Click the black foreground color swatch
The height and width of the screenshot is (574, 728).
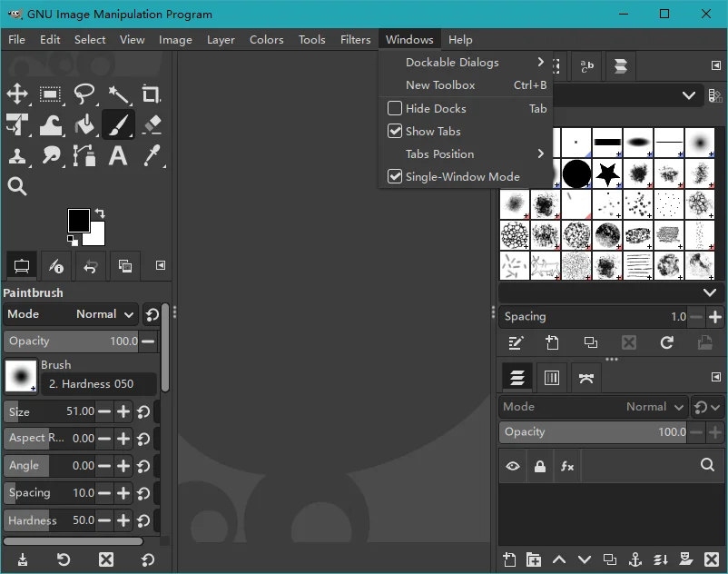(x=78, y=220)
